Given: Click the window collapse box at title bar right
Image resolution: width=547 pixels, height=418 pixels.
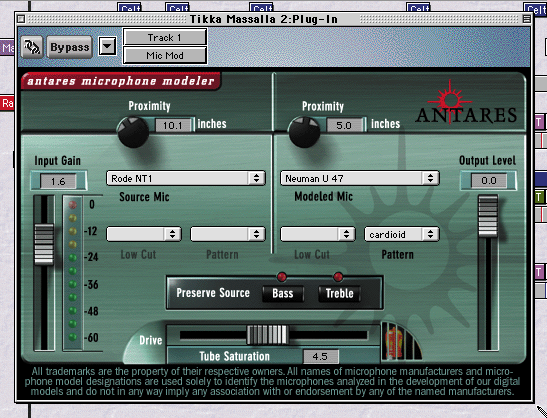Looking at the screenshot, I should click(x=526, y=19).
